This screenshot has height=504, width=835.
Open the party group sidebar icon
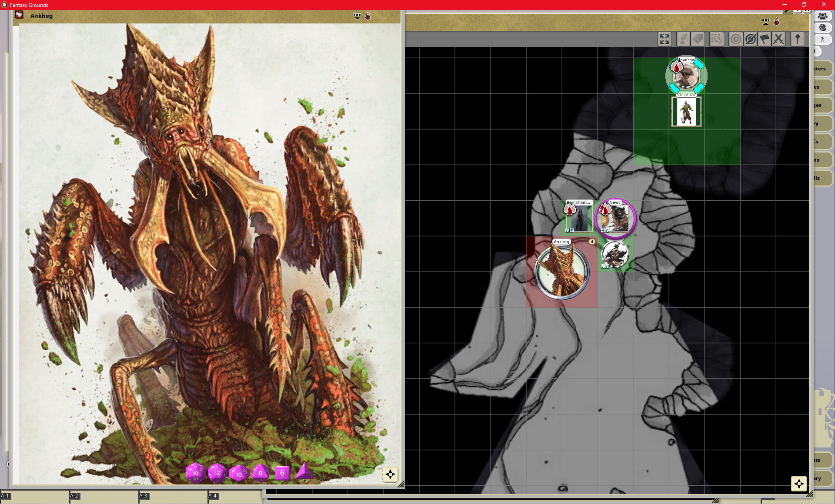pos(822,16)
